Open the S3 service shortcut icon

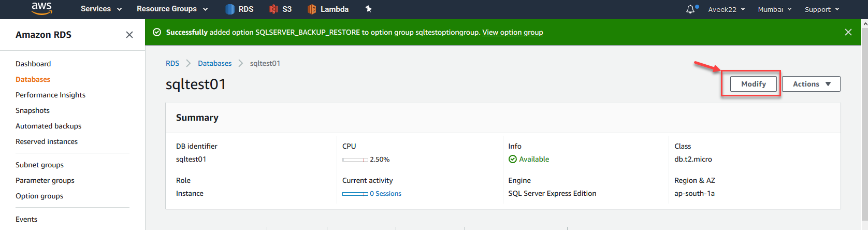(274, 9)
